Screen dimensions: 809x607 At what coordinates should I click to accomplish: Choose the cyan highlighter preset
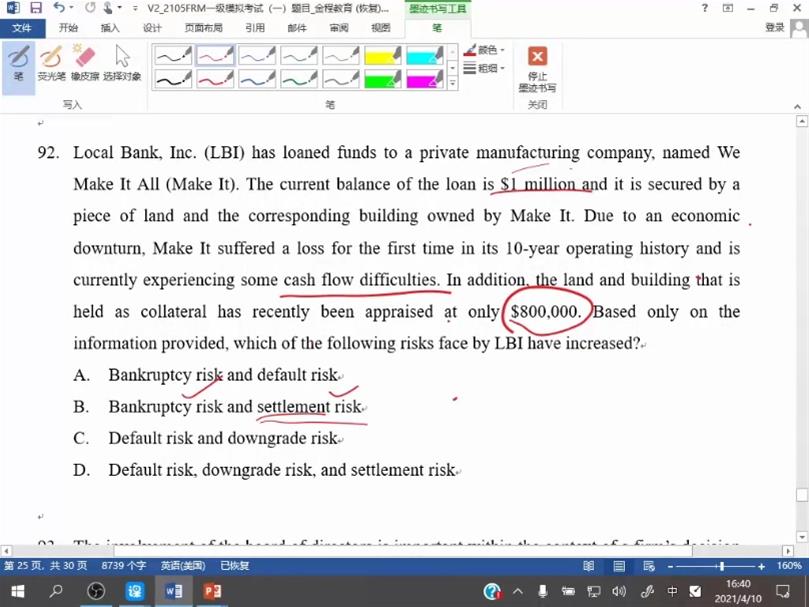click(424, 55)
